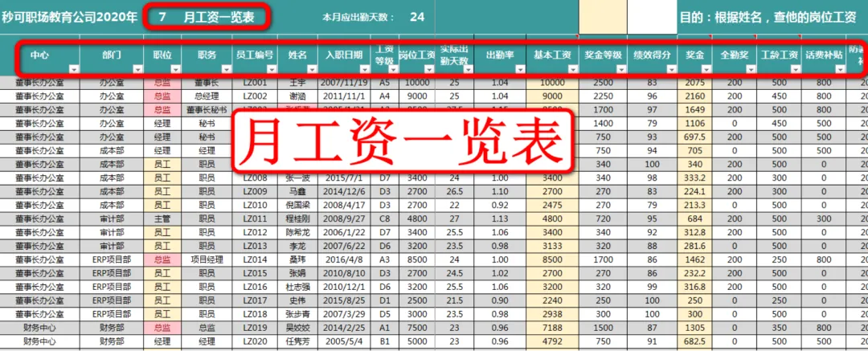868x351 pixels.
Task: Open the 工龄工资 column filter dropdown
Action: pos(795,69)
